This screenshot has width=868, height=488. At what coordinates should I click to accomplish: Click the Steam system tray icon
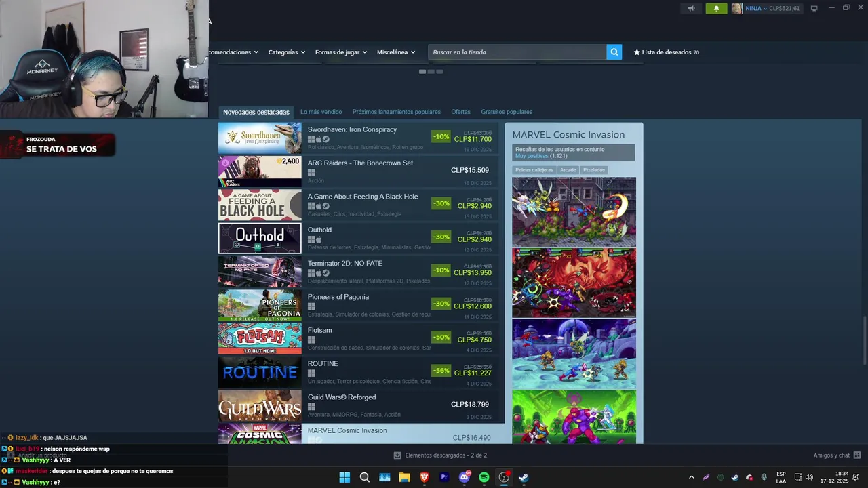coord(734,477)
